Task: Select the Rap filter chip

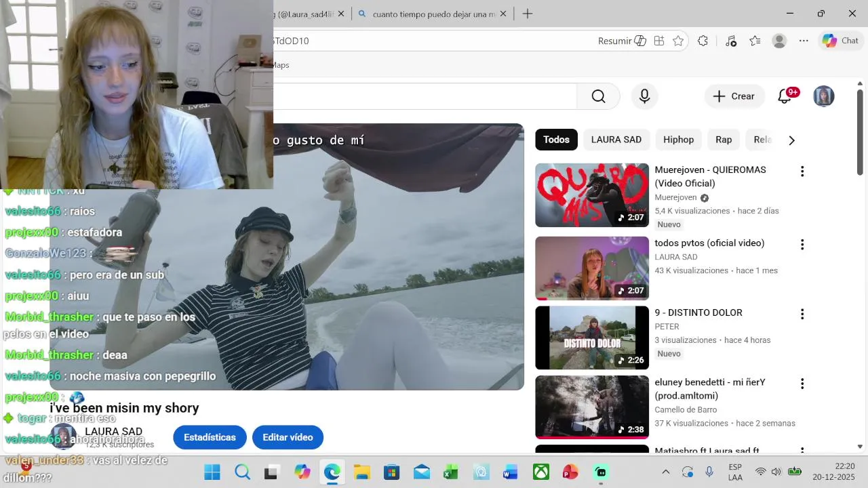Action: pos(724,140)
